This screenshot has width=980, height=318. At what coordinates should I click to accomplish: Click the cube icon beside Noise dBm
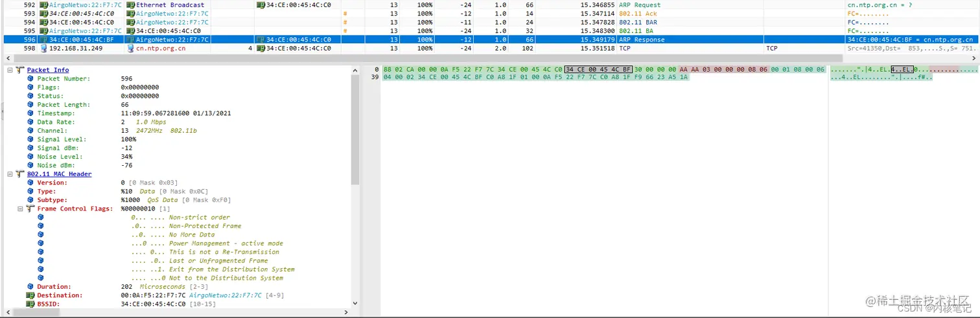click(30, 165)
